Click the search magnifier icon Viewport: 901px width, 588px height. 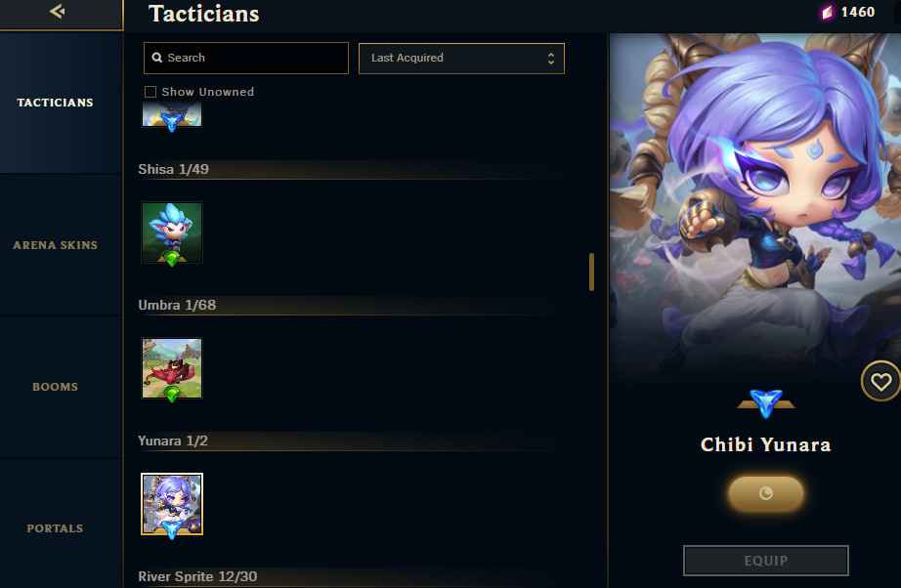157,58
